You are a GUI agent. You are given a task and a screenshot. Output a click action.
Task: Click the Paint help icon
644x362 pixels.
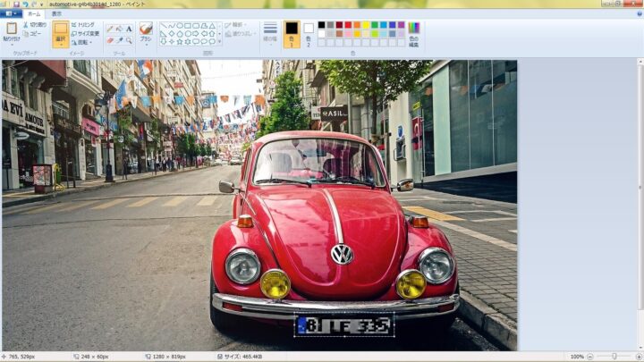[x=639, y=13]
